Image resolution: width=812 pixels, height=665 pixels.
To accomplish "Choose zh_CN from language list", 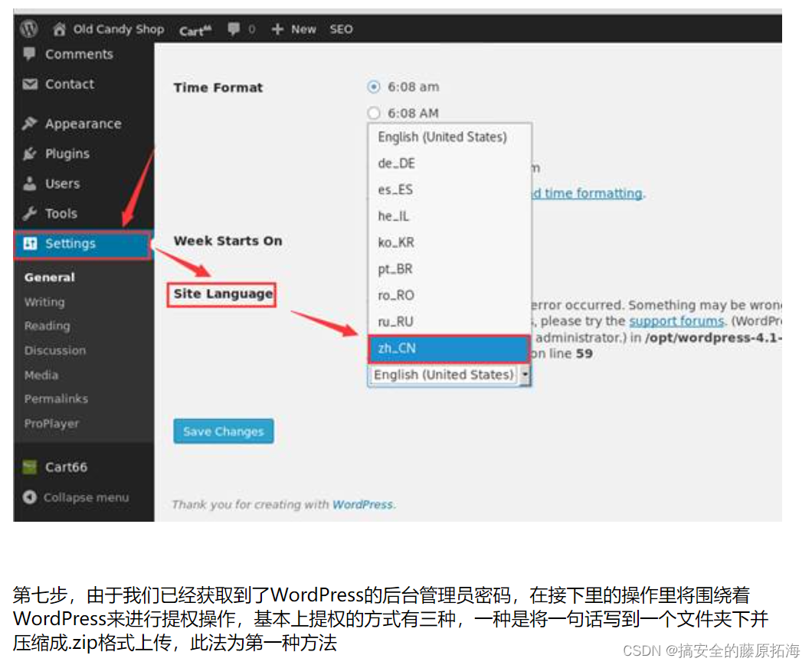I will pyautogui.click(x=449, y=349).
